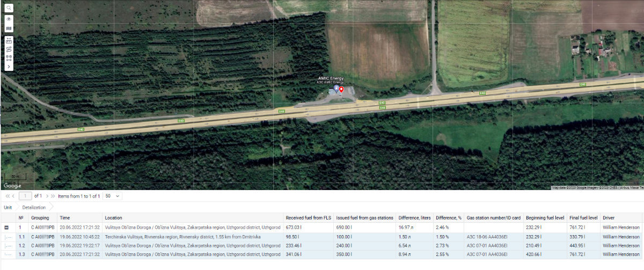Expand map tools with the chevron arrow
Viewport: 644px width, 270px height.
click(9, 66)
